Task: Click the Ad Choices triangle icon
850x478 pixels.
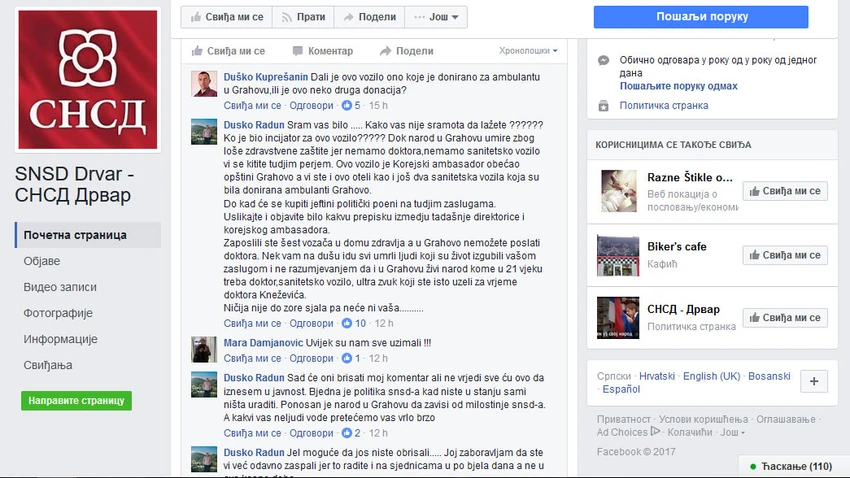Action: click(655, 431)
